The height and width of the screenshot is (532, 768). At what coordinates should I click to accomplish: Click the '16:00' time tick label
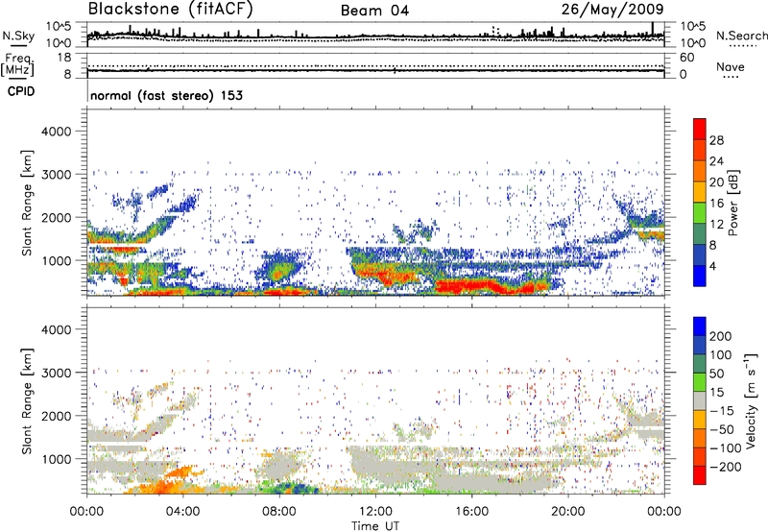click(x=471, y=512)
